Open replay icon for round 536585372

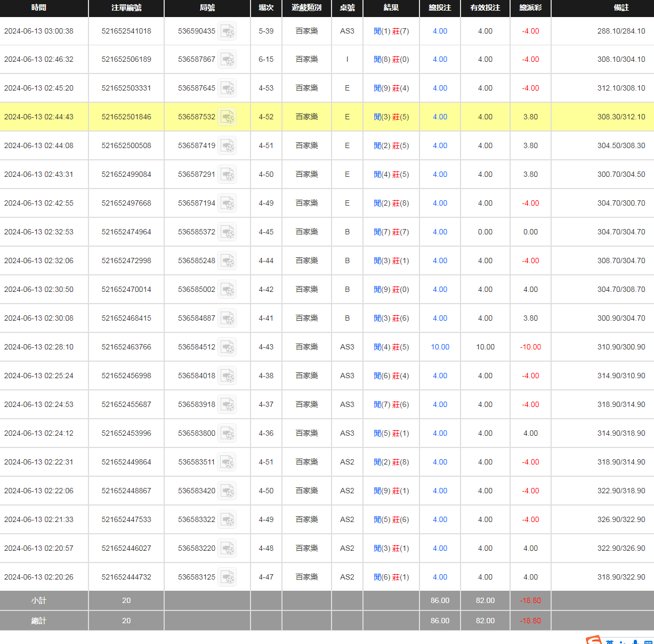[228, 232]
